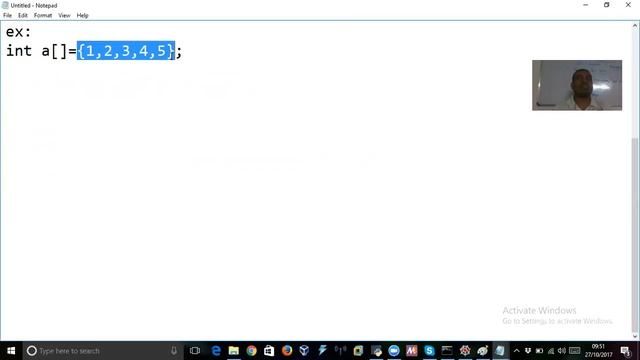Click the text 'ex:' line
This screenshot has height=360, width=640.
(x=18, y=32)
